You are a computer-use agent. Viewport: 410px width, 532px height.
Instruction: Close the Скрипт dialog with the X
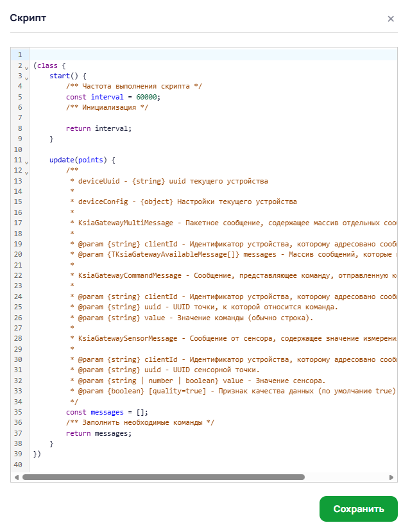click(x=391, y=19)
